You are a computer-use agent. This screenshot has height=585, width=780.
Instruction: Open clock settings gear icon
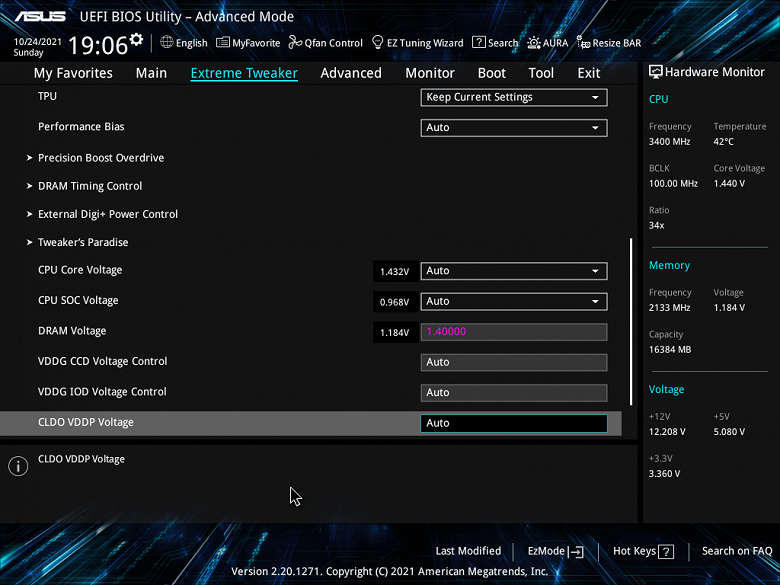click(136, 39)
